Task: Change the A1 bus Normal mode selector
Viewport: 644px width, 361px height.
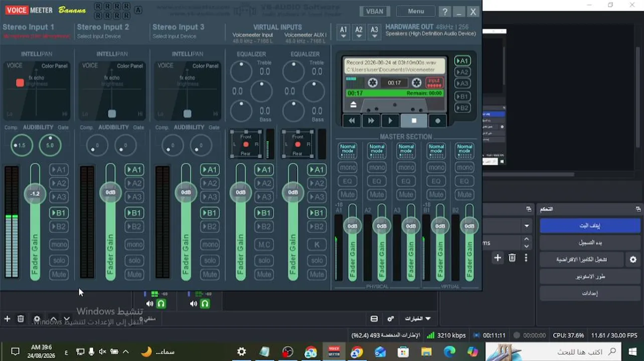Action: tap(348, 150)
